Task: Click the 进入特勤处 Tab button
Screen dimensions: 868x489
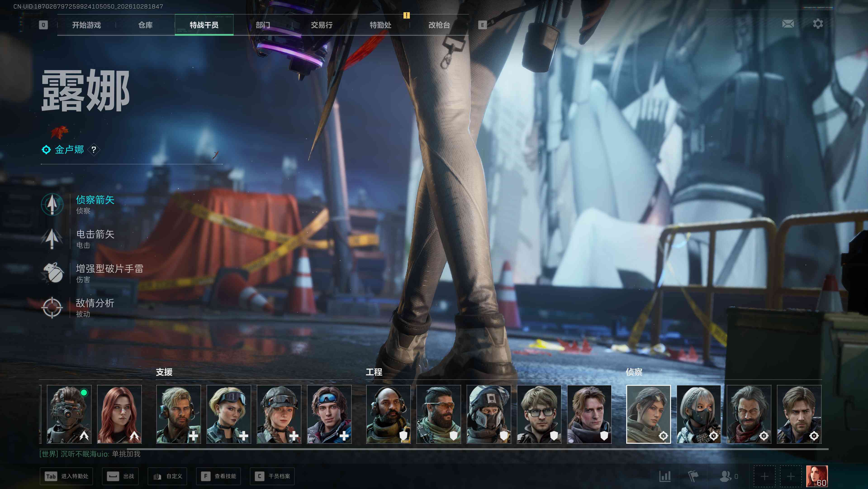Action: (66, 476)
